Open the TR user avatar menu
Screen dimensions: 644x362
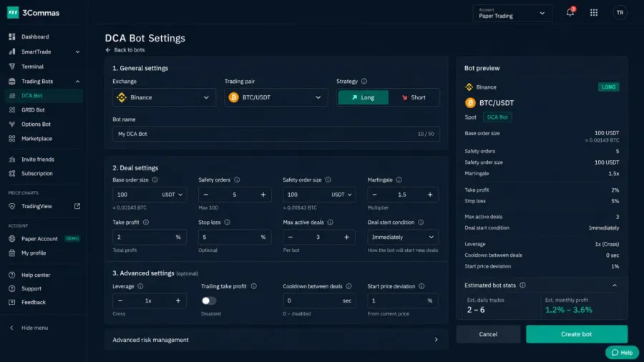[x=620, y=13]
